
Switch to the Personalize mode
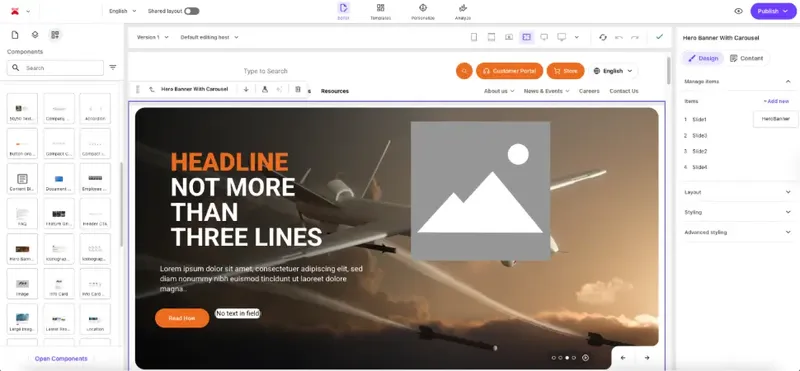tap(422, 11)
